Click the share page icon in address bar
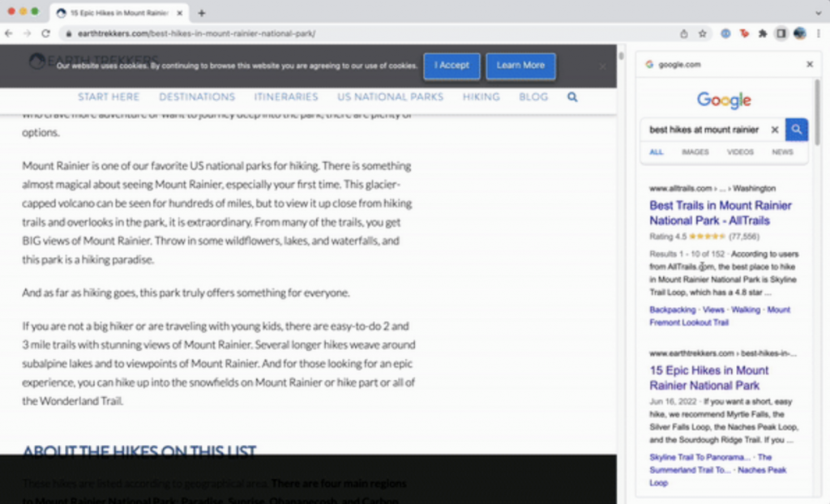This screenshot has height=504, width=830. (x=684, y=33)
